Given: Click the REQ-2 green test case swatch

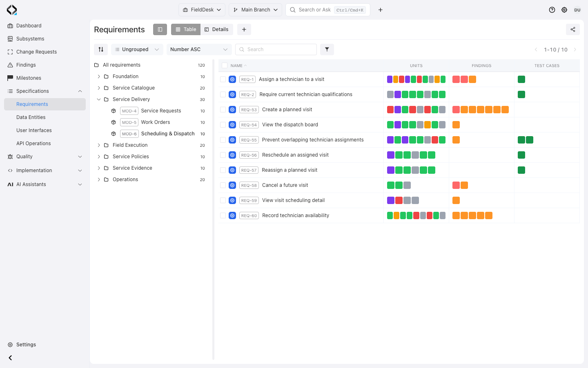Looking at the screenshot, I should [521, 94].
